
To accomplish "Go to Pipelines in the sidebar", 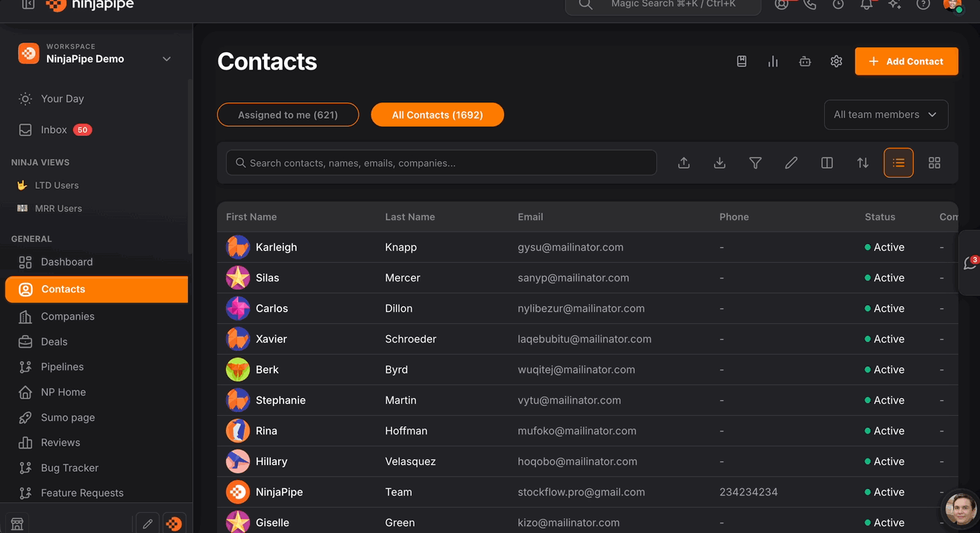I will pyautogui.click(x=62, y=367).
